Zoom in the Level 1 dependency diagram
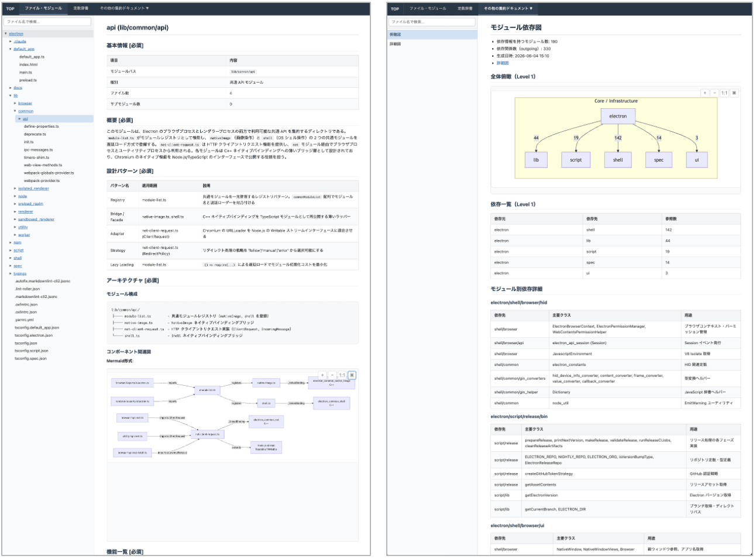The width and height of the screenshot is (756, 559). [x=705, y=93]
